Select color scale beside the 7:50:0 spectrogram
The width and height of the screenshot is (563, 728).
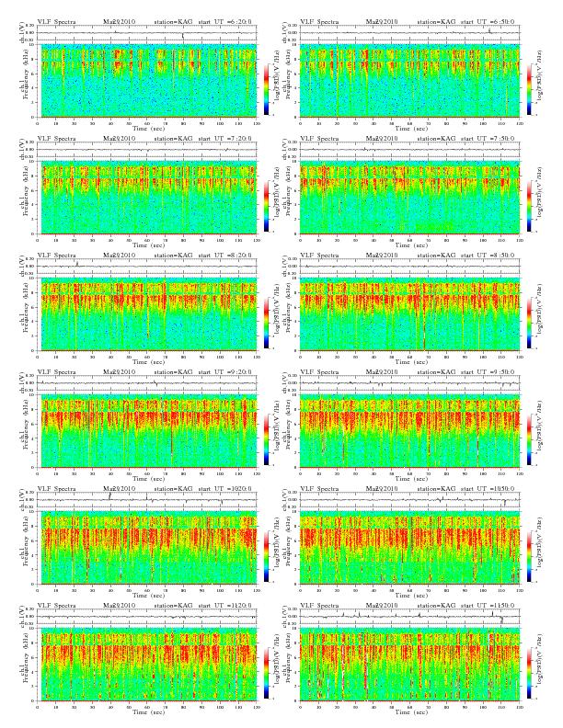coord(530,206)
